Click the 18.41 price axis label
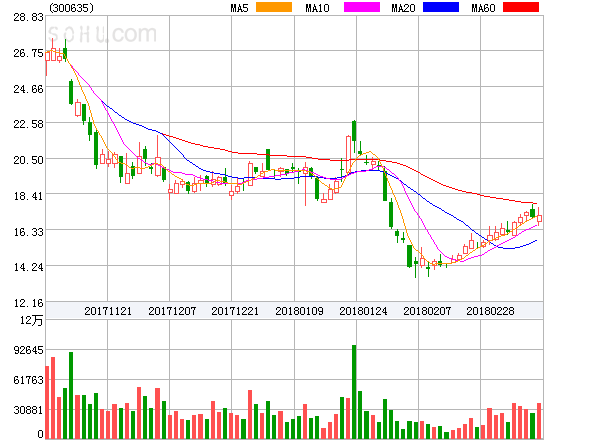This screenshot has height=440, width=600. (28, 196)
